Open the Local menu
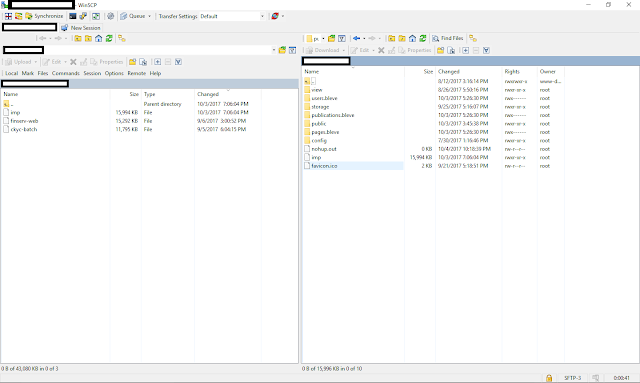Screen dimensions: 640x383 pyautogui.click(x=11, y=73)
